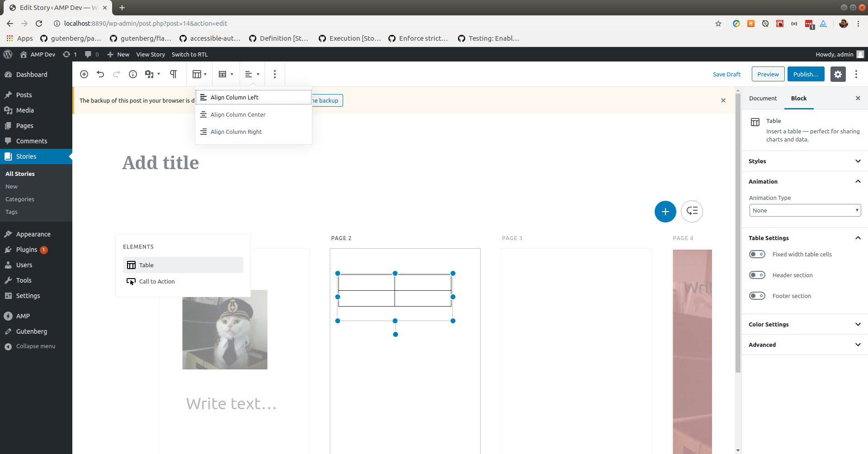Collapse the Animation panel
The height and width of the screenshot is (454, 868).
[x=805, y=181]
